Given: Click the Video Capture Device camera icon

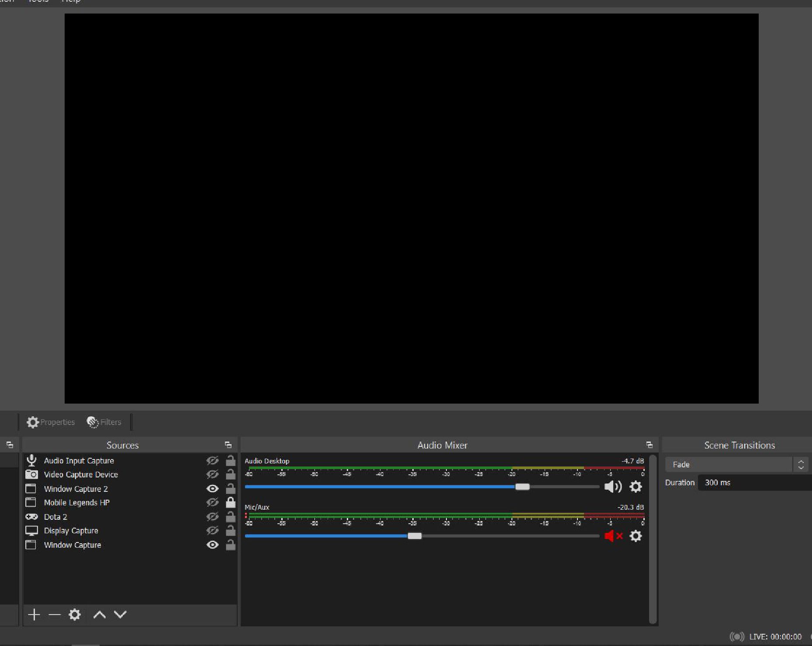Looking at the screenshot, I should pyautogui.click(x=31, y=474).
